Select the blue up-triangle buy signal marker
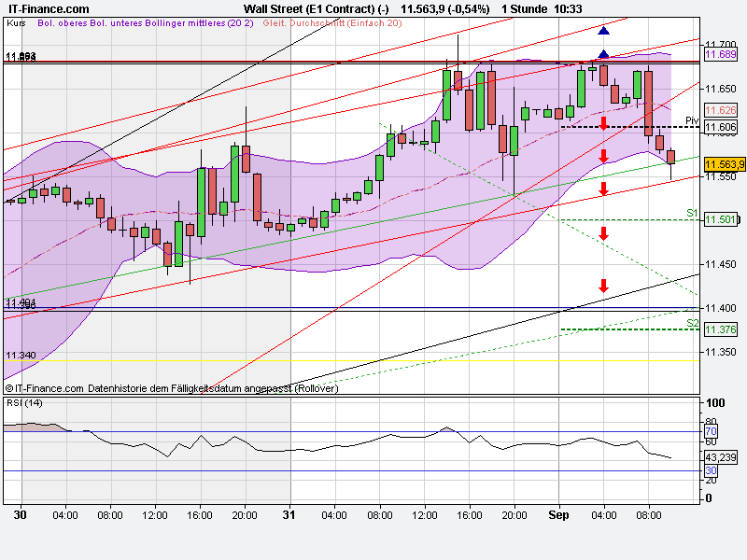Image resolution: width=747 pixels, height=560 pixels. click(603, 29)
